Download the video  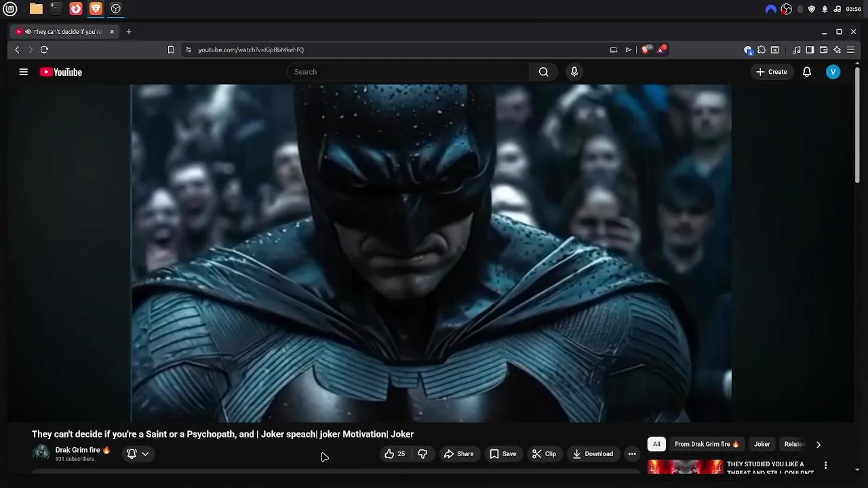point(593,454)
